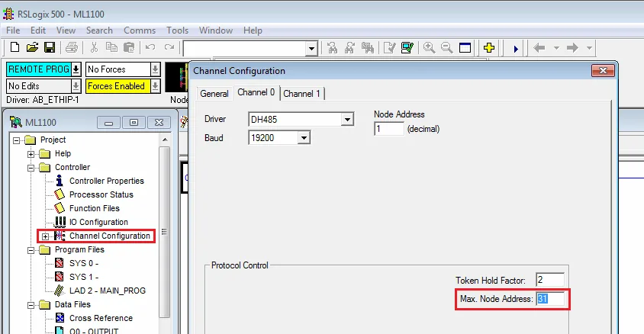Click the ML1100 project window icon
The width and height of the screenshot is (644, 334).
pos(15,122)
